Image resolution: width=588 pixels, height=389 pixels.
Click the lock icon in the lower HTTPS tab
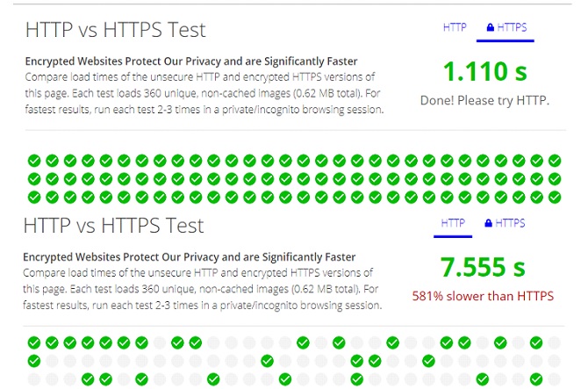488,224
